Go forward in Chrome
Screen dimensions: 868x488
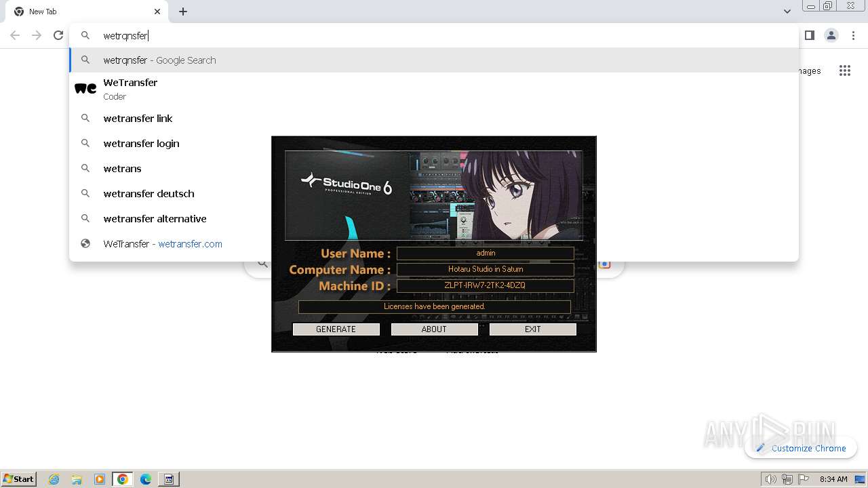(37, 35)
